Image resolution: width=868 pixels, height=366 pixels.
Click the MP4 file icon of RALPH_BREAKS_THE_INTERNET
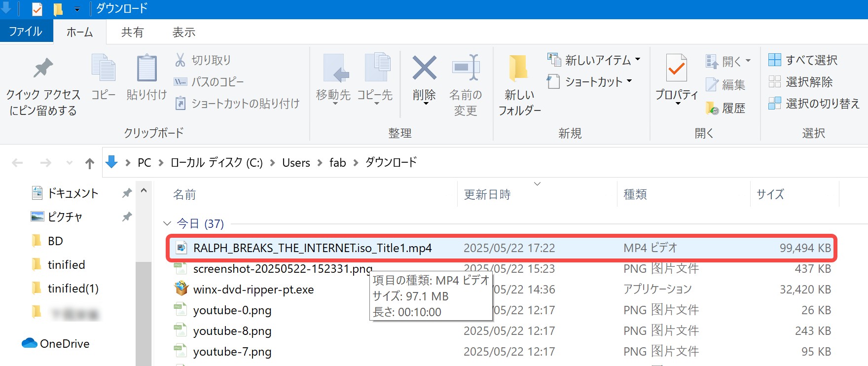[181, 248]
